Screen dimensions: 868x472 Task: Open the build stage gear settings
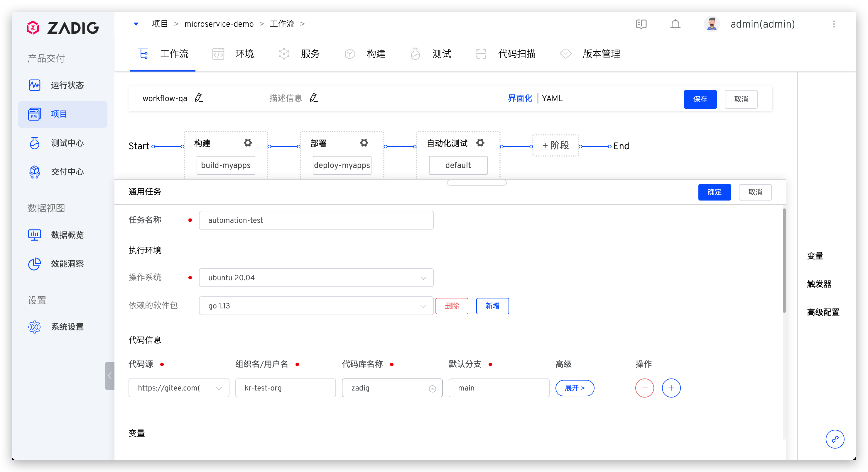[248, 143]
